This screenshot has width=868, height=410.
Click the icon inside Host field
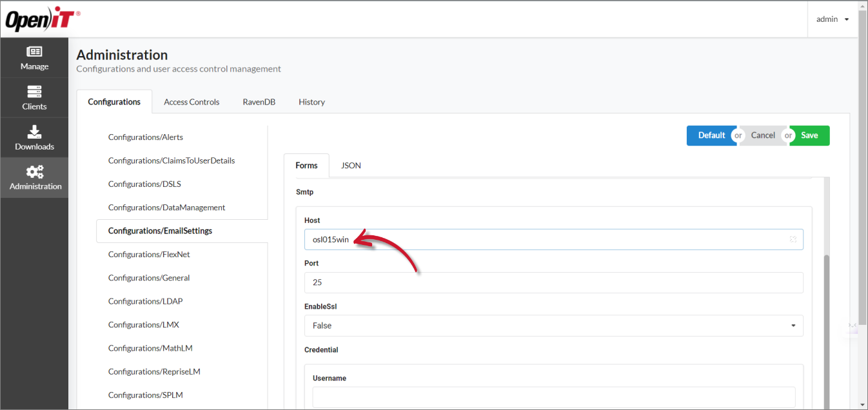[x=793, y=240]
